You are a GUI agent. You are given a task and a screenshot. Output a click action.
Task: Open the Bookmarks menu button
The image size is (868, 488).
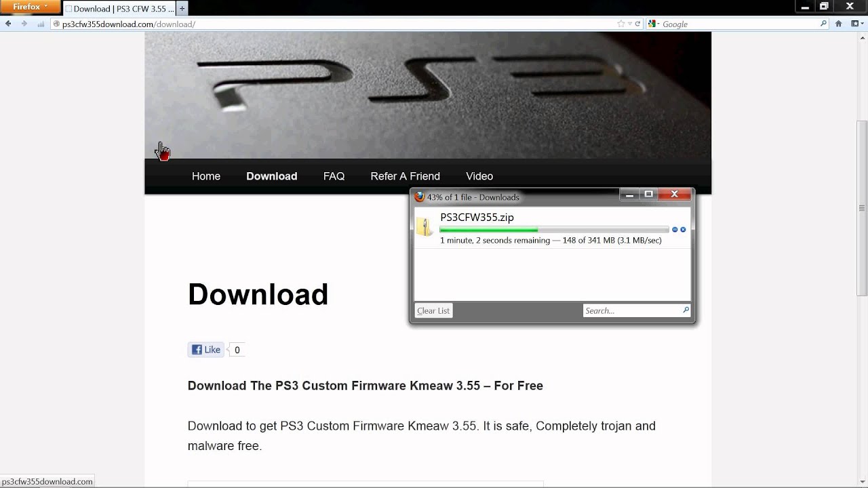(x=856, y=24)
